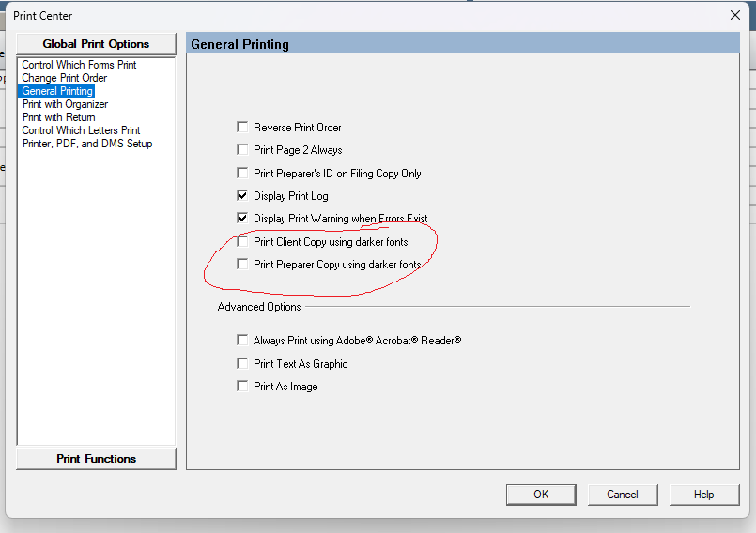Image resolution: width=756 pixels, height=533 pixels.
Task: Disable Display Print Warning when Errors Exist
Action: pos(243,219)
